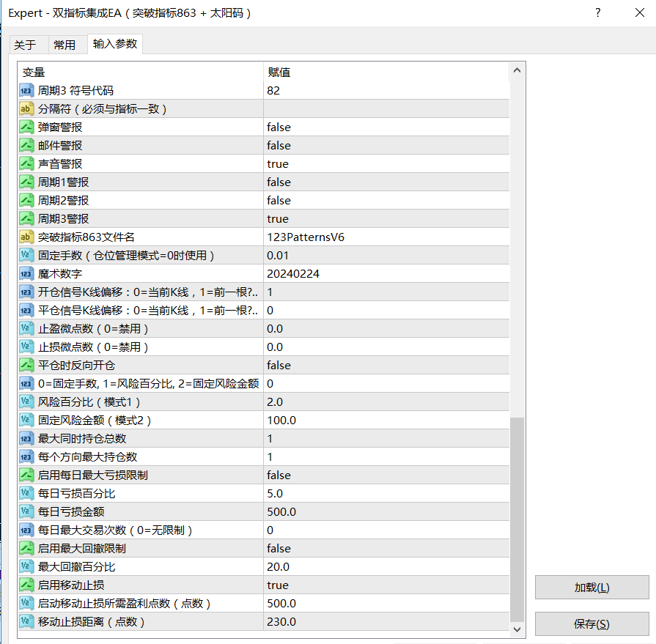Click the double icon beside 固定风险金额（模式2）
The width and height of the screenshot is (656, 644).
(x=26, y=421)
